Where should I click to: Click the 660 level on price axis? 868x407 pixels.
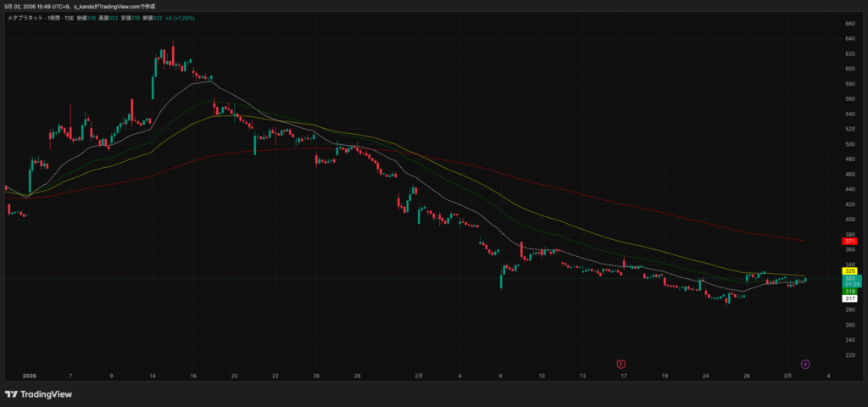[849, 23]
